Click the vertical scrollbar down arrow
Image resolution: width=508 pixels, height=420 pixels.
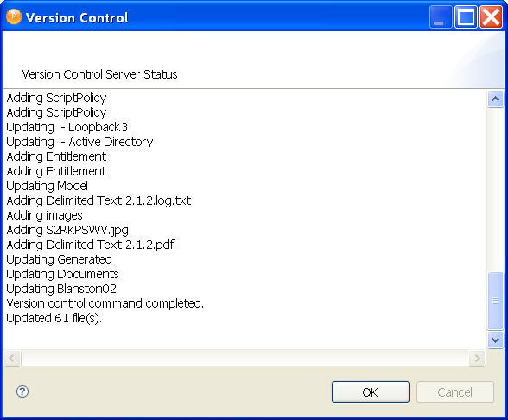(495, 340)
